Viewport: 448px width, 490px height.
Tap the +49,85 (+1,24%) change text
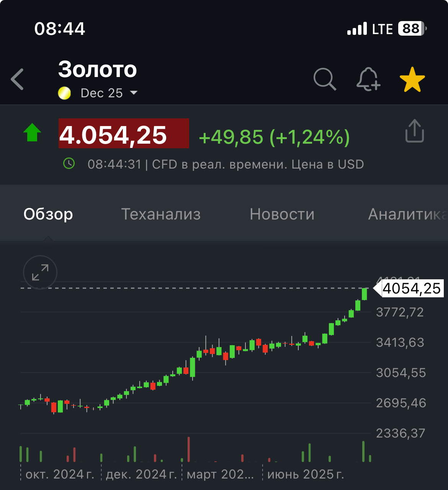(274, 137)
